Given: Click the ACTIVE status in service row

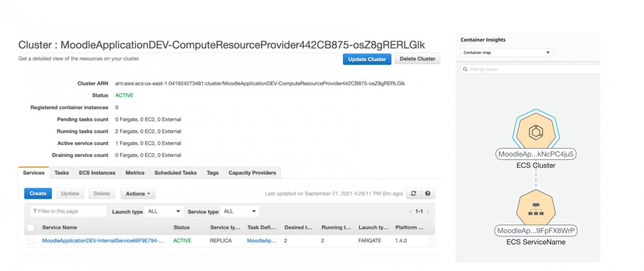Looking at the screenshot, I should pyautogui.click(x=181, y=240).
